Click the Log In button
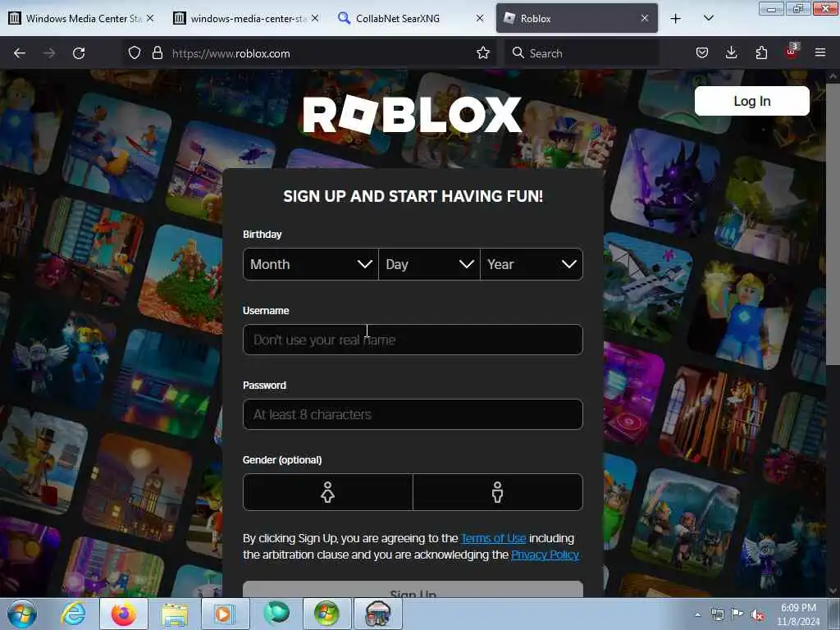Image resolution: width=840 pixels, height=630 pixels. pyautogui.click(x=751, y=101)
